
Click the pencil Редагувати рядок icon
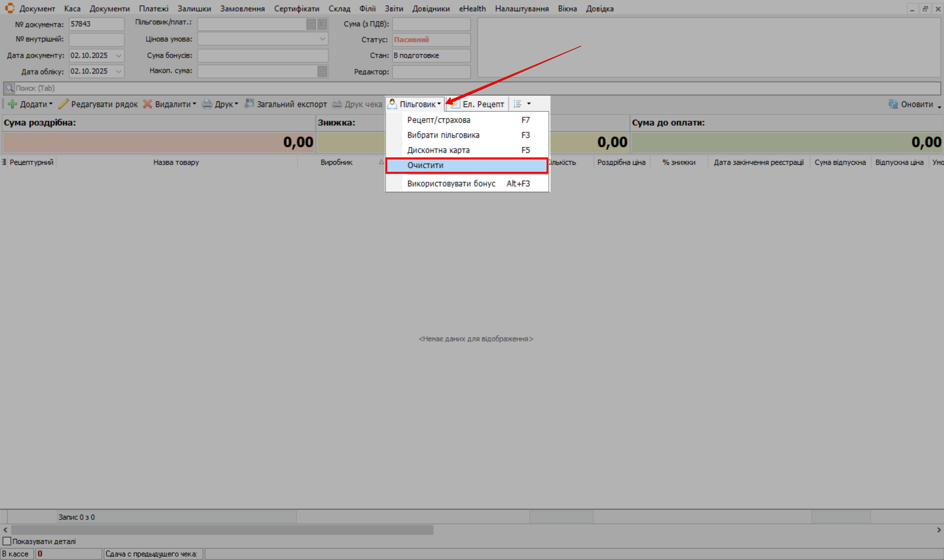pyautogui.click(x=64, y=104)
